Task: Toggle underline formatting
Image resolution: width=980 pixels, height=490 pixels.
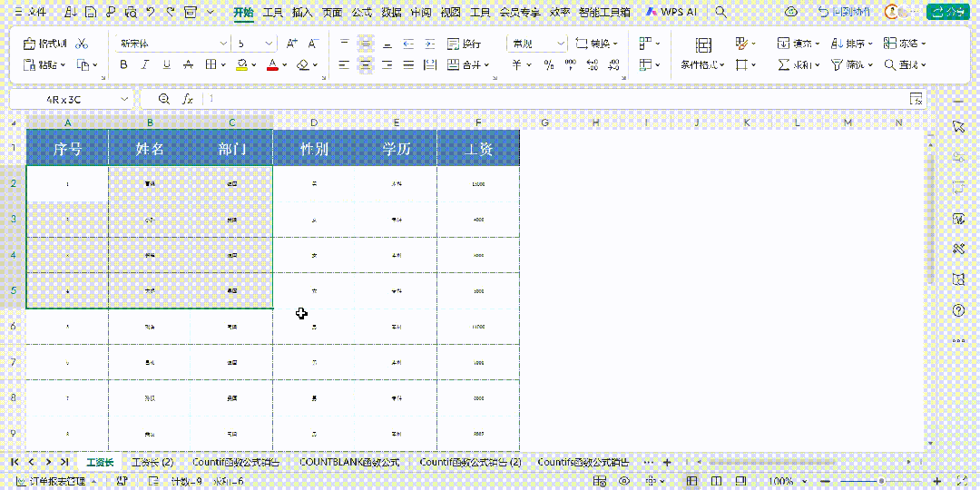Action: [166, 64]
